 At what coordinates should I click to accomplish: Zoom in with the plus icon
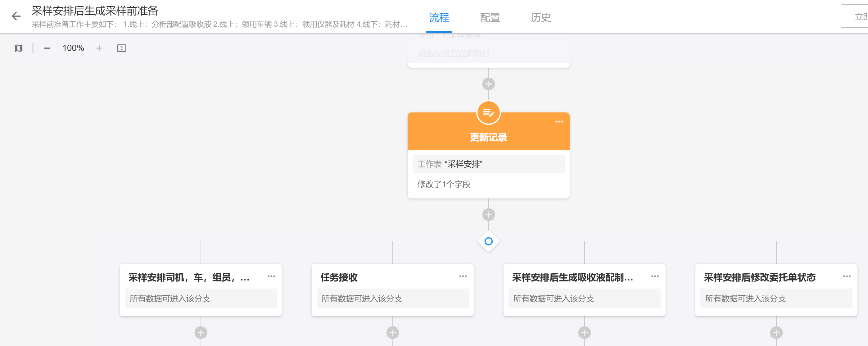click(99, 48)
